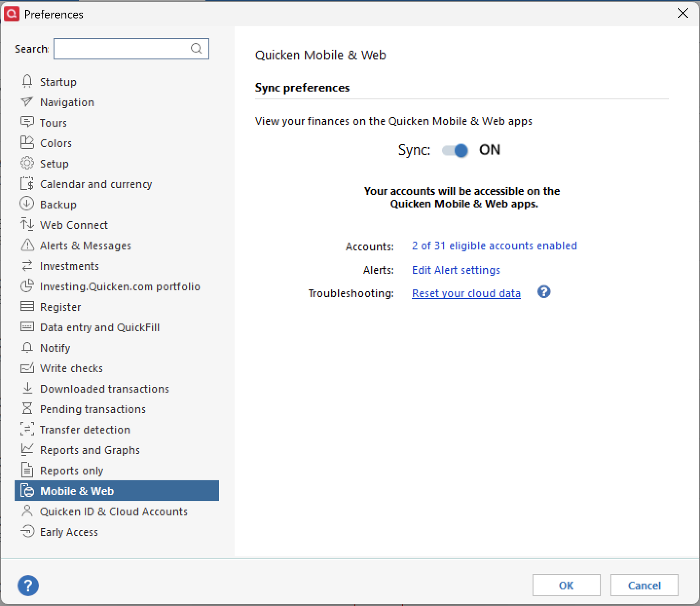700x606 pixels.
Task: Open Startup preferences
Action: 58,82
